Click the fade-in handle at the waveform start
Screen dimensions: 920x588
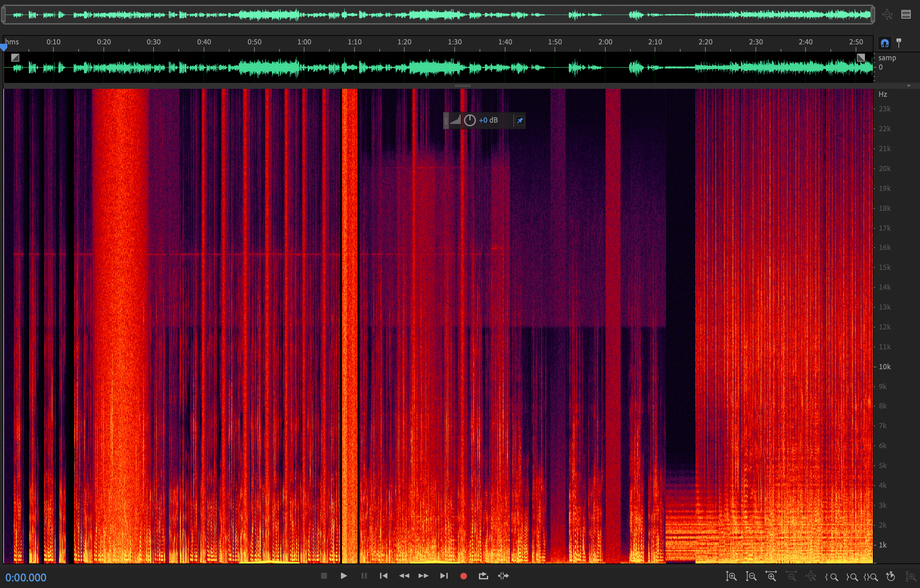click(15, 58)
